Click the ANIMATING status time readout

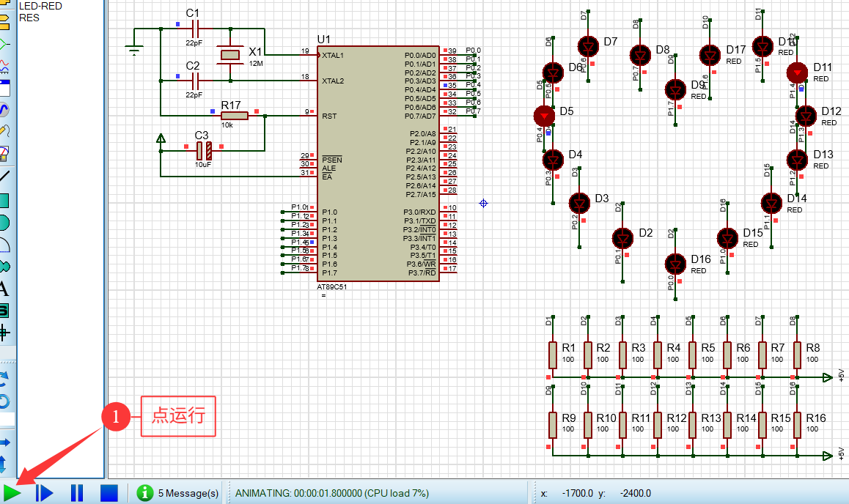[x=332, y=493]
